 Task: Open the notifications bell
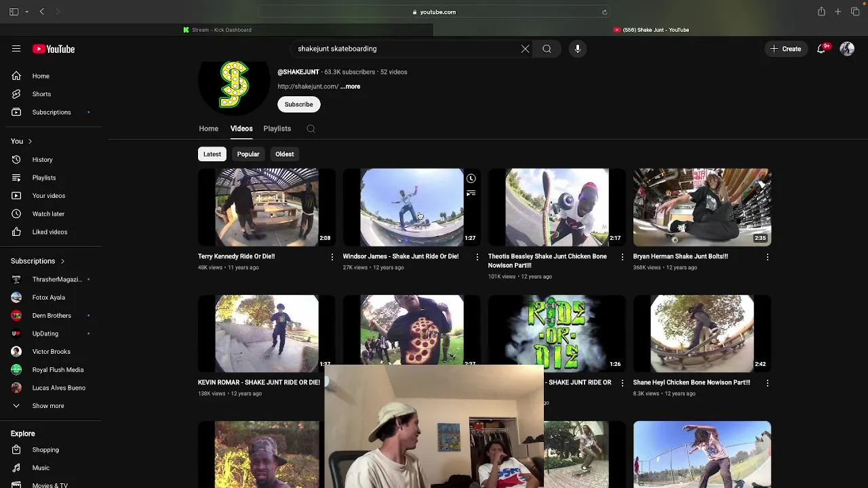[x=821, y=49]
